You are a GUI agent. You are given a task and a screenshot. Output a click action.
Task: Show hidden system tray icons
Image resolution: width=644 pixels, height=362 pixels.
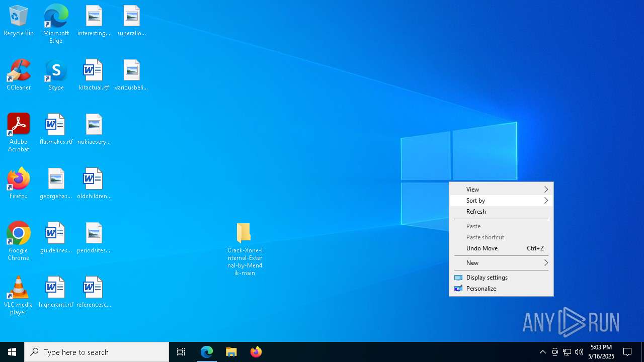[x=542, y=352]
